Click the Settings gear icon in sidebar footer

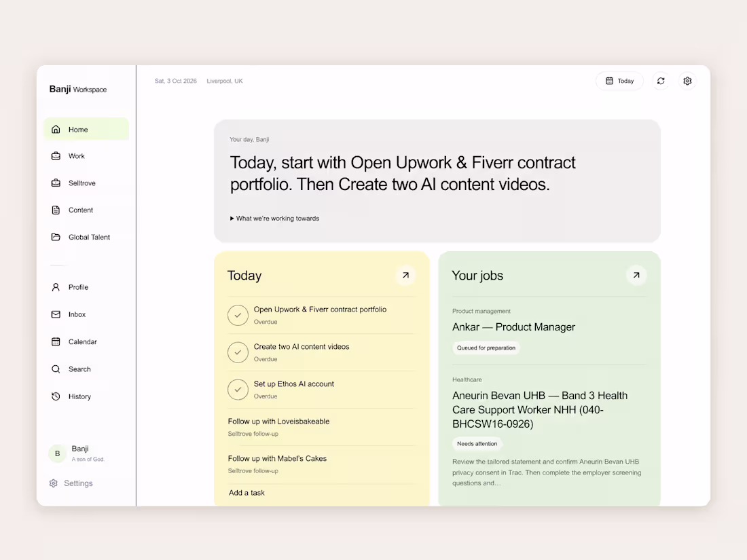54,483
